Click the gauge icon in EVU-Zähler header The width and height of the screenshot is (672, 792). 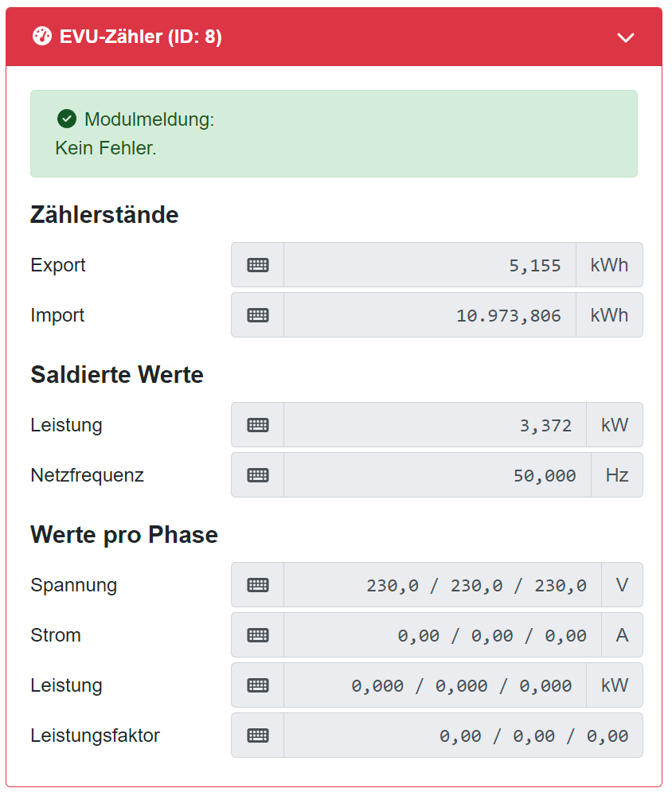click(41, 37)
